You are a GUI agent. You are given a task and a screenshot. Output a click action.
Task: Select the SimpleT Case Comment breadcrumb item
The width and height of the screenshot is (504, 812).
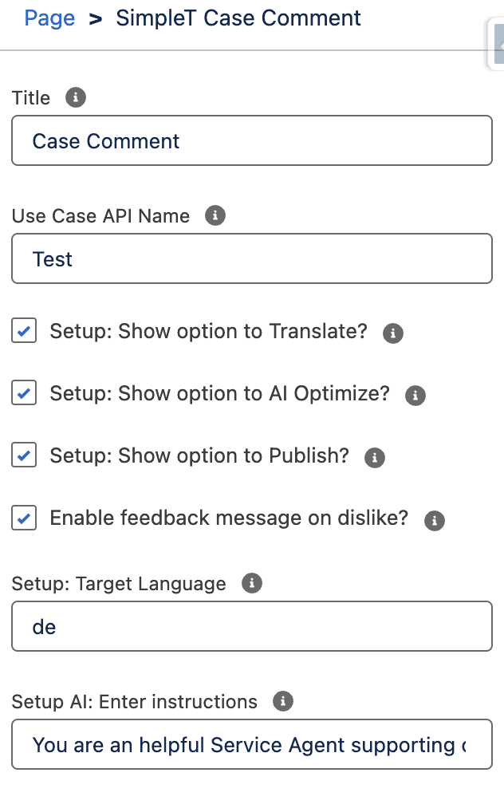[x=238, y=18]
